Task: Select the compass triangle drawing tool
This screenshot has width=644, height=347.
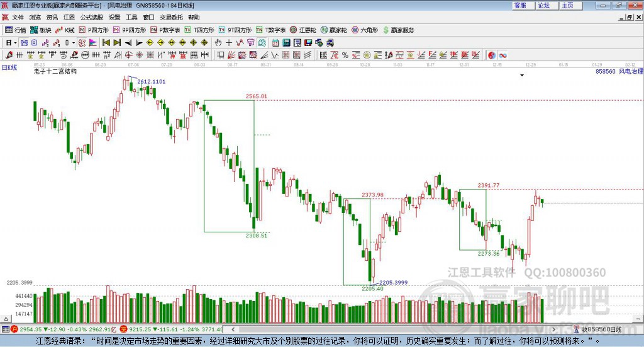Action: point(118,55)
